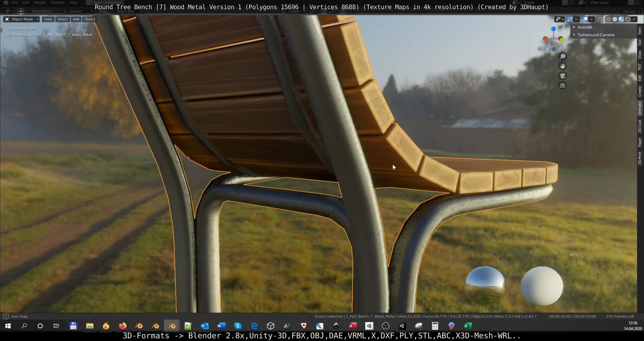Toggle camera view with camera icon
Image resolution: width=644 pixels, height=341 pixels.
[562, 76]
